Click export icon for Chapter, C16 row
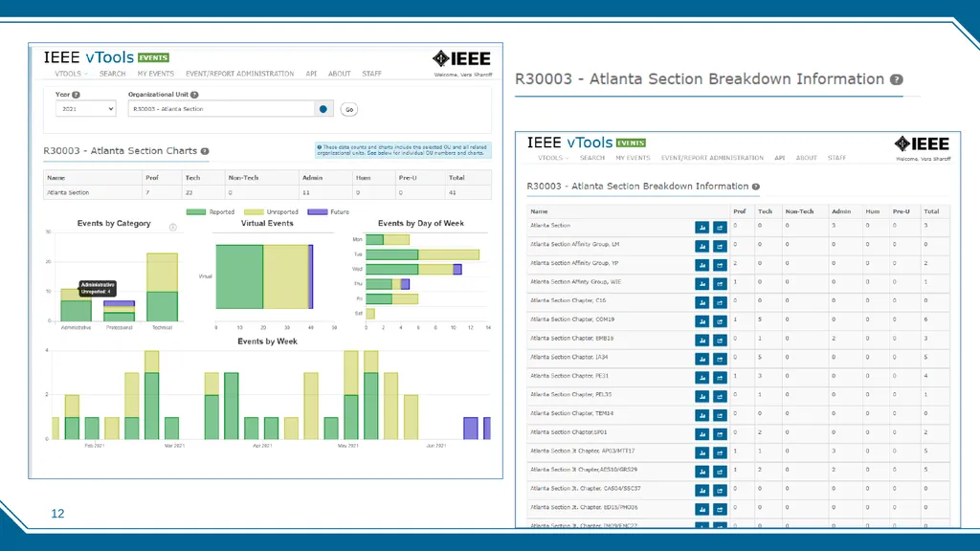This screenshot has height=551, width=980. pos(720,302)
